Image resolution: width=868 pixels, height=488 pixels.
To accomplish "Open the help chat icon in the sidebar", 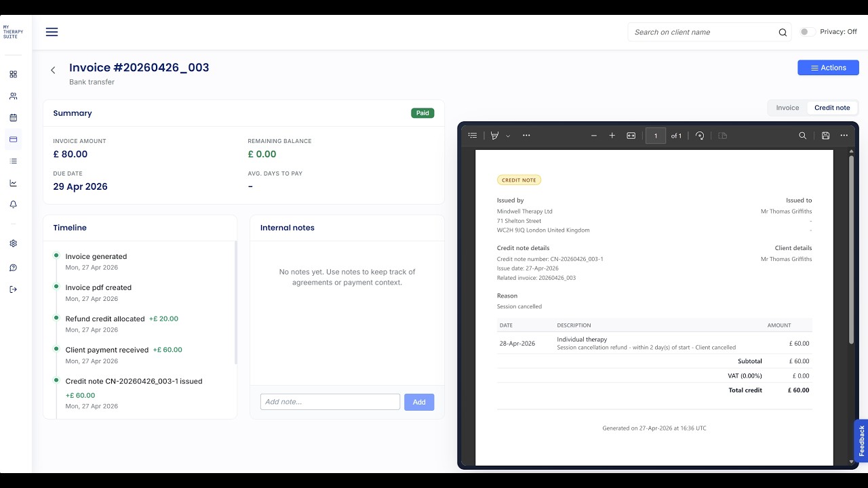I will [14, 268].
